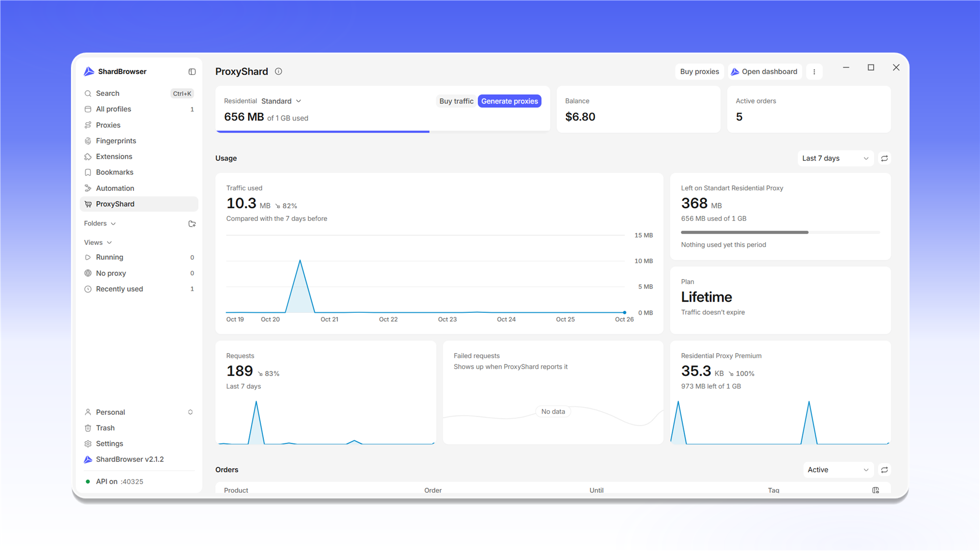Click the Standart Residential Proxy progress bar

click(x=780, y=232)
